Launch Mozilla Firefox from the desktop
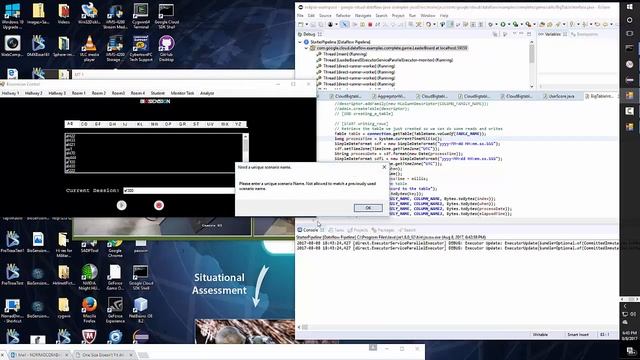 pyautogui.click(x=89, y=309)
